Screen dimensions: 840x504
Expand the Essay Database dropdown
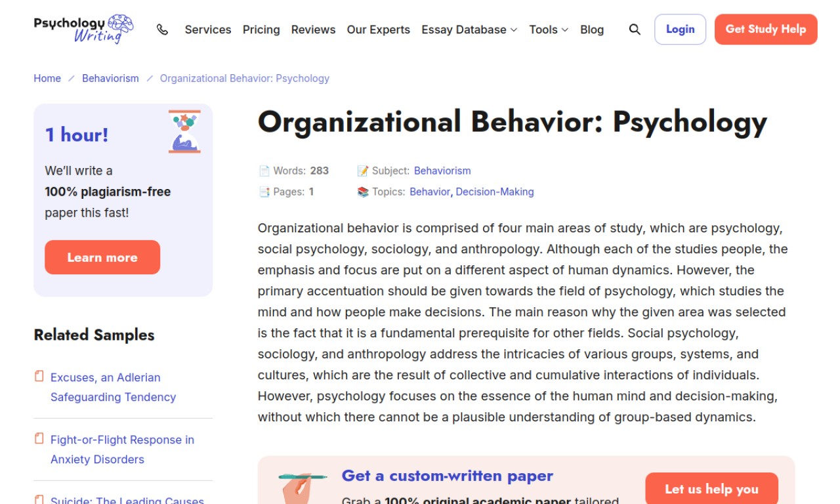[469, 30]
